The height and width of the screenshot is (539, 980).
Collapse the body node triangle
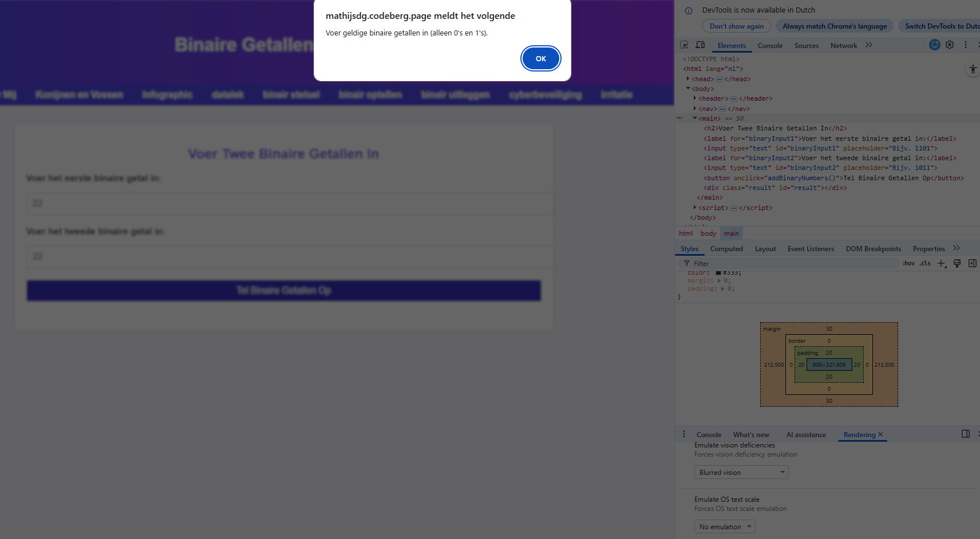pos(688,89)
